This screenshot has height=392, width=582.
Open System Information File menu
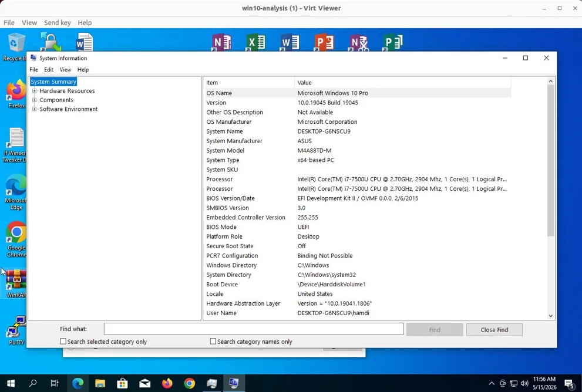point(34,70)
